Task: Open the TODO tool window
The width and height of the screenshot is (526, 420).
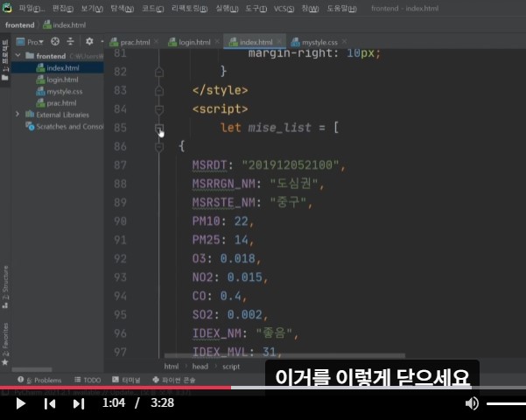Action: click(x=88, y=380)
